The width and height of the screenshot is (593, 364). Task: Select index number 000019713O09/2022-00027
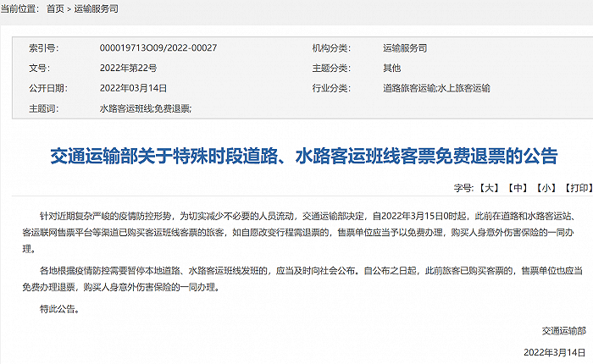point(158,48)
